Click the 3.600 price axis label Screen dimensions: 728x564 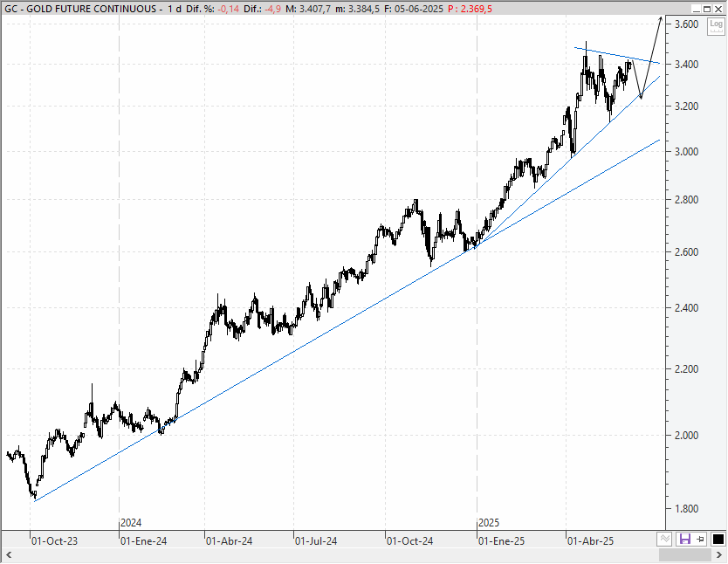tap(686, 24)
